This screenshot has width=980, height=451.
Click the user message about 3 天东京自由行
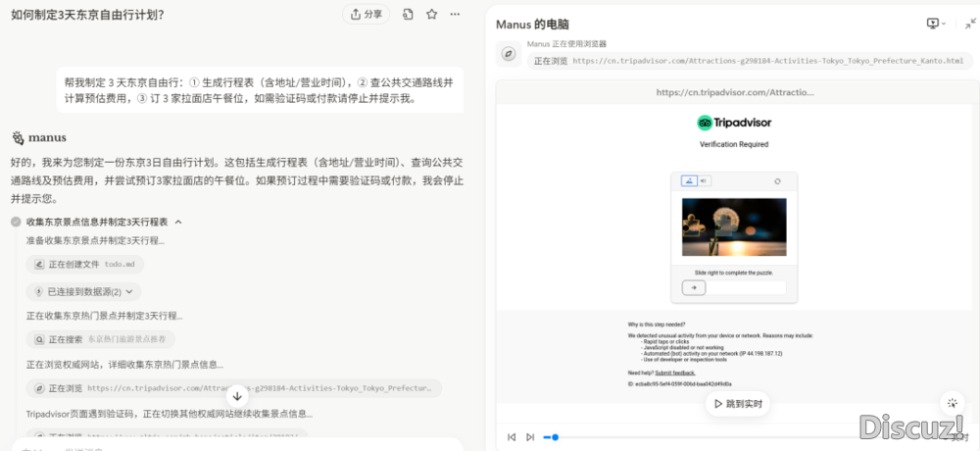point(260,90)
